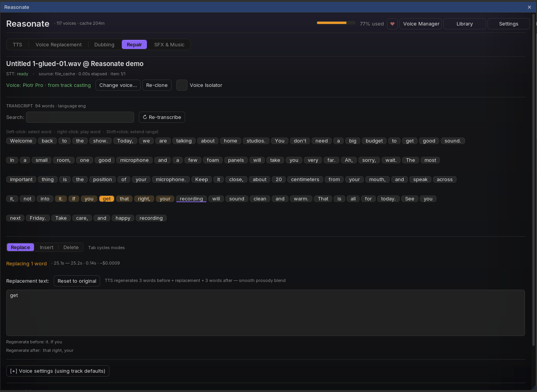Select the underlined word "recording"
Image resolution: width=537 pixels, height=392 pixels.
191,199
